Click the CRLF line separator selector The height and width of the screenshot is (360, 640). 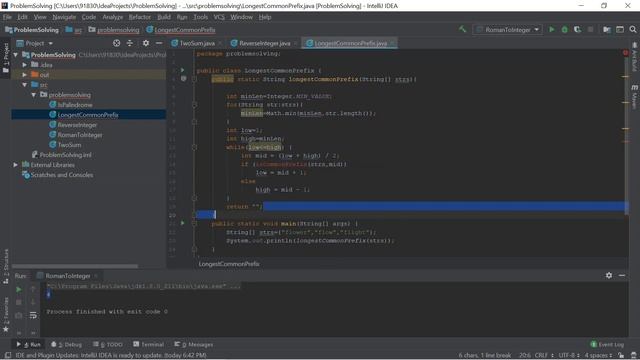tap(544, 355)
